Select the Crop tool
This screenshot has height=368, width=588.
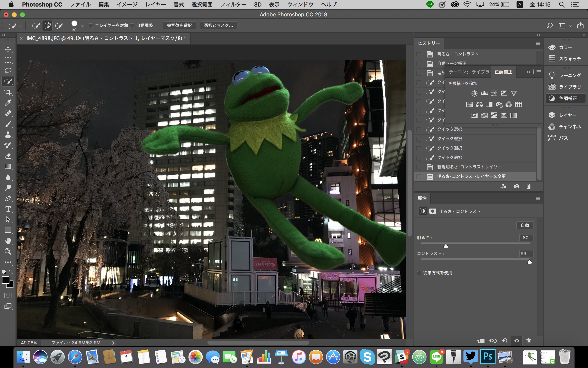(x=8, y=92)
